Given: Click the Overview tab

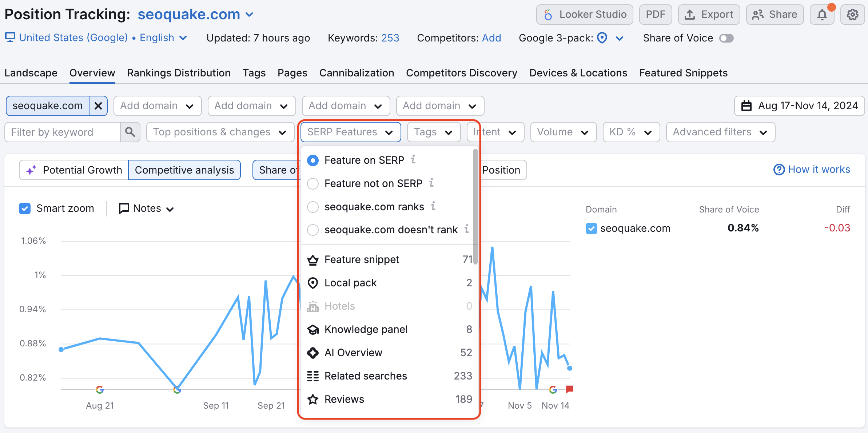Looking at the screenshot, I should point(92,73).
